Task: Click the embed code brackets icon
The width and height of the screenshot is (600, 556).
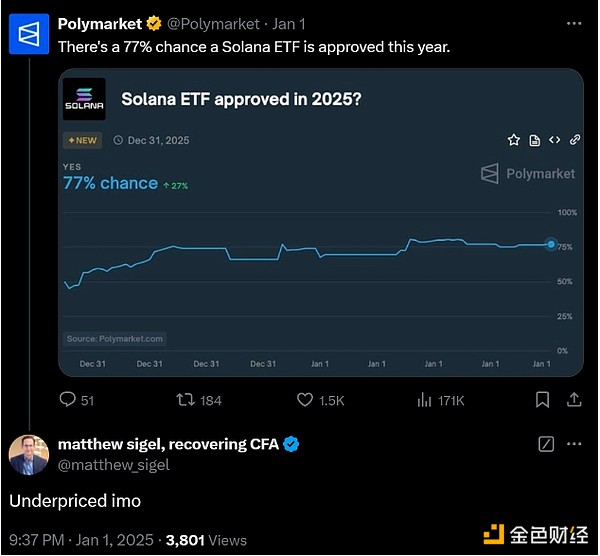Action: pyautogui.click(x=554, y=140)
